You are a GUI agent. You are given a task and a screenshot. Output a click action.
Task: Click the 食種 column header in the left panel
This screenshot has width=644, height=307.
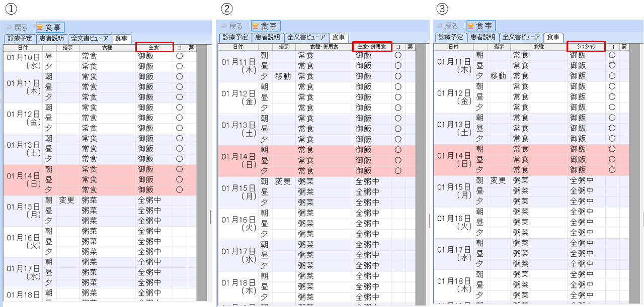tap(107, 47)
